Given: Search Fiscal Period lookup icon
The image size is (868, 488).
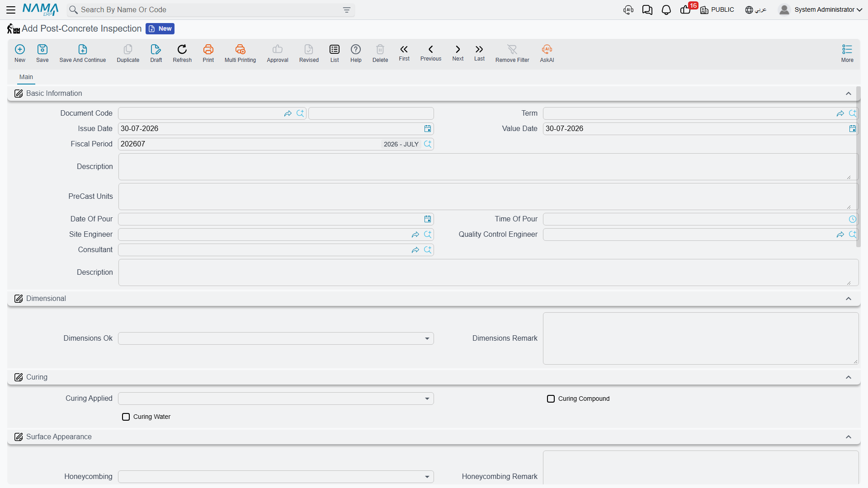Looking at the screenshot, I should [x=428, y=144].
